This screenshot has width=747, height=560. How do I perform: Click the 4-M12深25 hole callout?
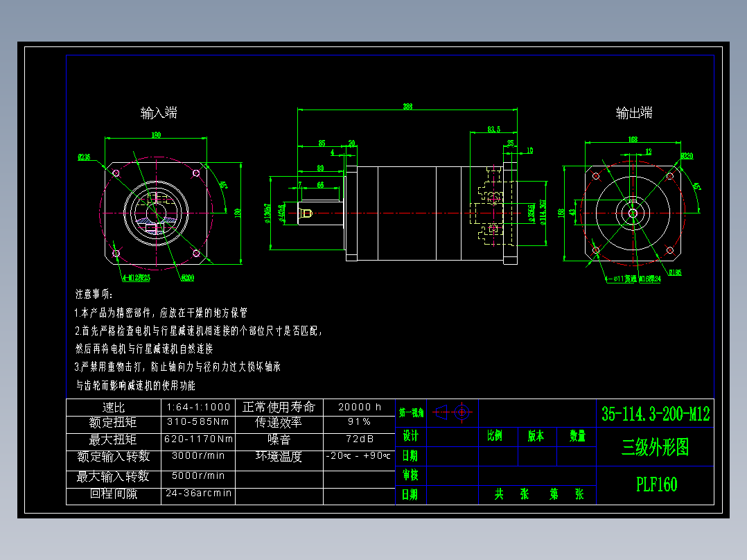[x=135, y=278]
